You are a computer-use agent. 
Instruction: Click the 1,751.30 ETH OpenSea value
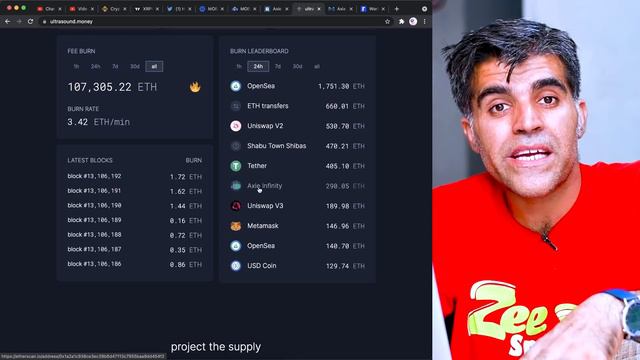(341, 86)
